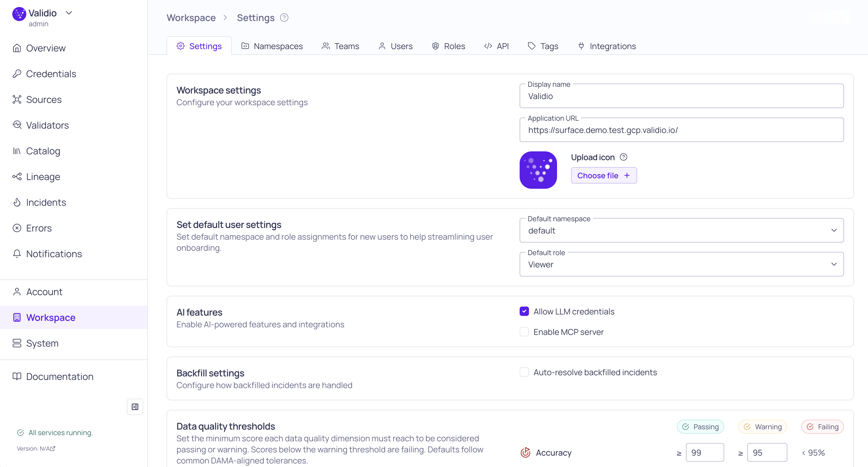Click the Validators icon in sidebar

pos(17,125)
